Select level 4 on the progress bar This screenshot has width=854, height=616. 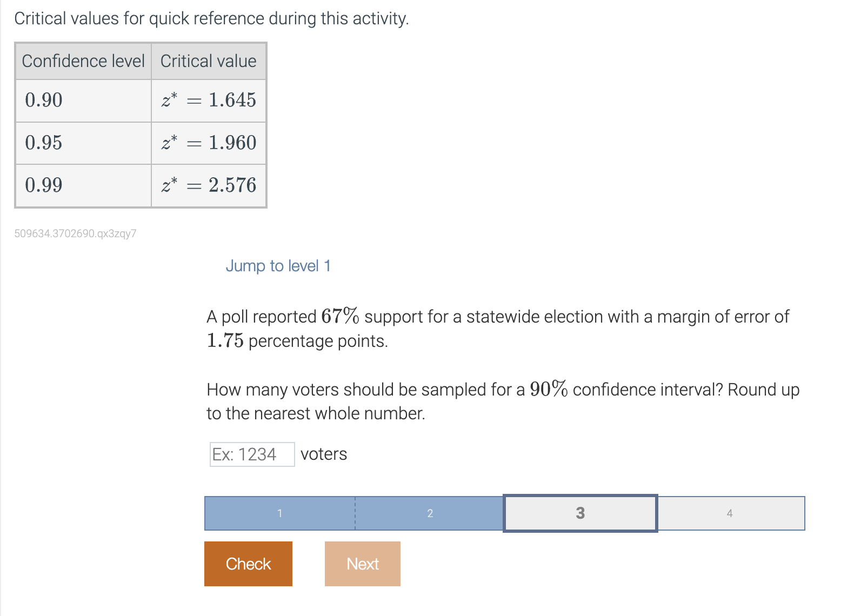730,513
